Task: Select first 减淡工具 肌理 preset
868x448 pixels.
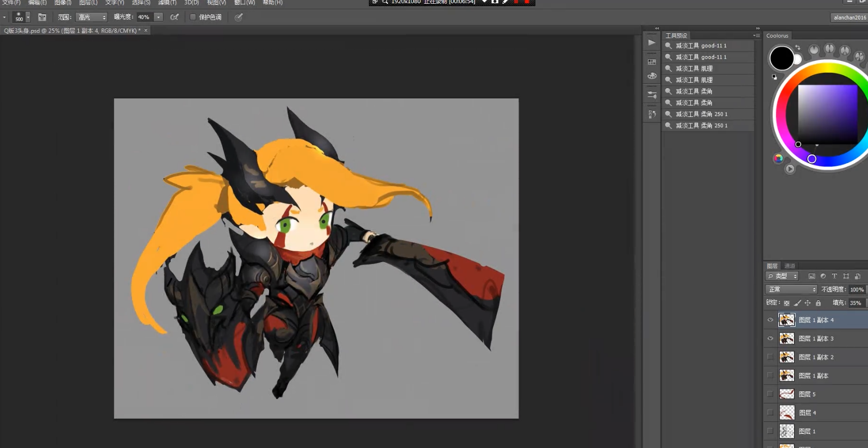Action: 708,69
